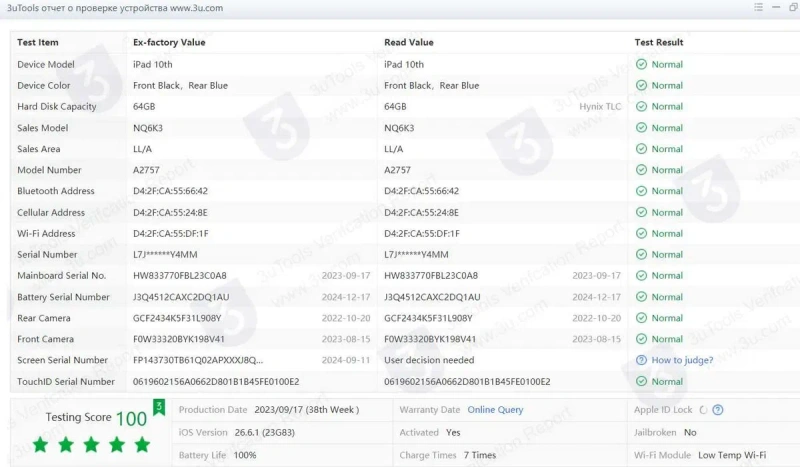Click the check icon in Front Camera row
The height and width of the screenshot is (467, 800).
pyautogui.click(x=641, y=339)
